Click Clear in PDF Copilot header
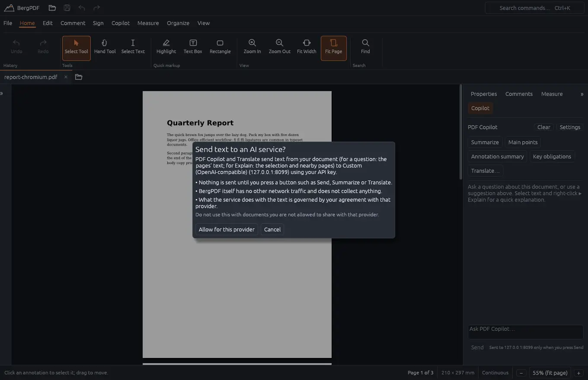The height and width of the screenshot is (380, 588). [x=544, y=127]
